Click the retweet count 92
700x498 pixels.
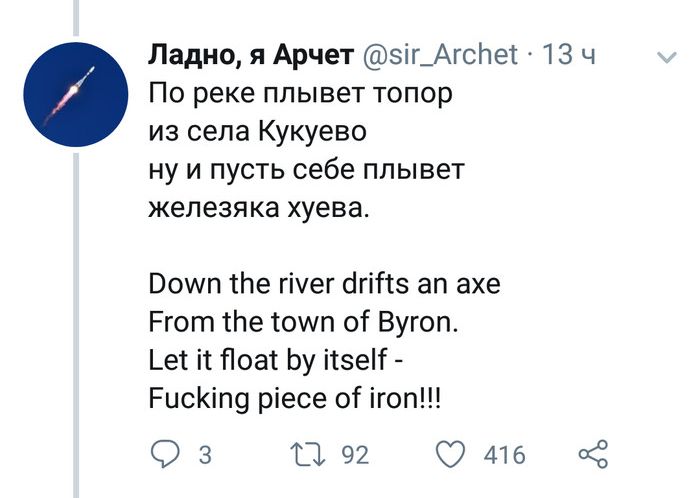(355, 456)
